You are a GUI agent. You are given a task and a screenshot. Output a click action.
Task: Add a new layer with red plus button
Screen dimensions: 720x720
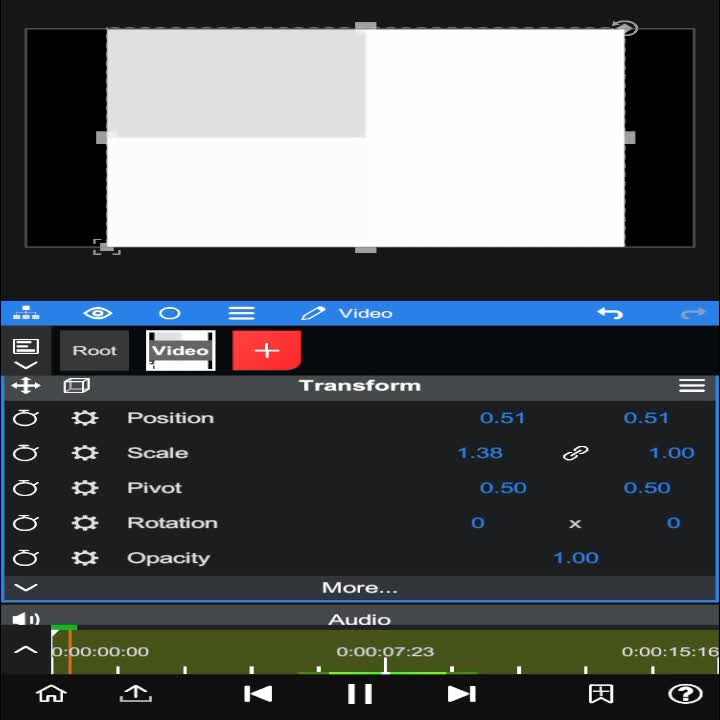[267, 350]
